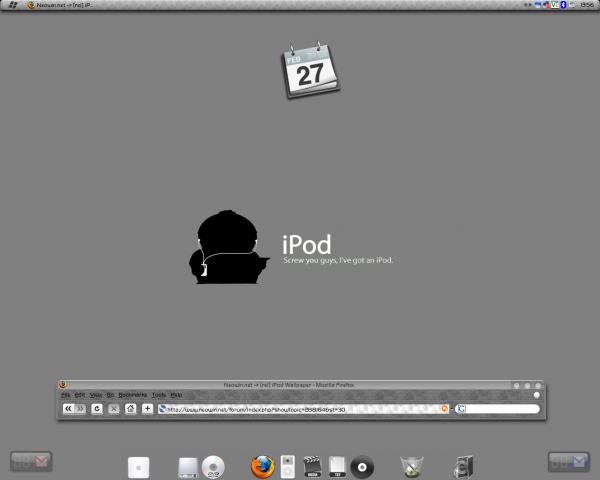The width and height of the screenshot is (600, 480).
Task: Click the Firefox throbber activity indicator
Action: 536,395
